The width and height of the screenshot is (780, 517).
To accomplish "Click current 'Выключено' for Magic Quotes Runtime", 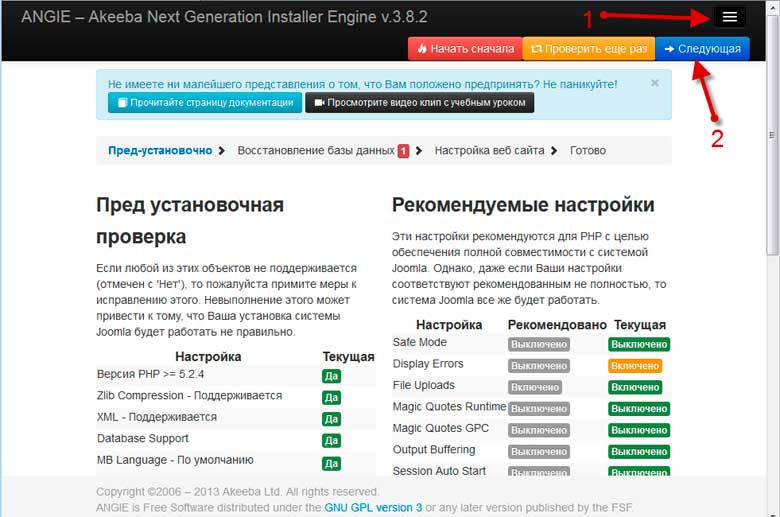I will (x=639, y=409).
